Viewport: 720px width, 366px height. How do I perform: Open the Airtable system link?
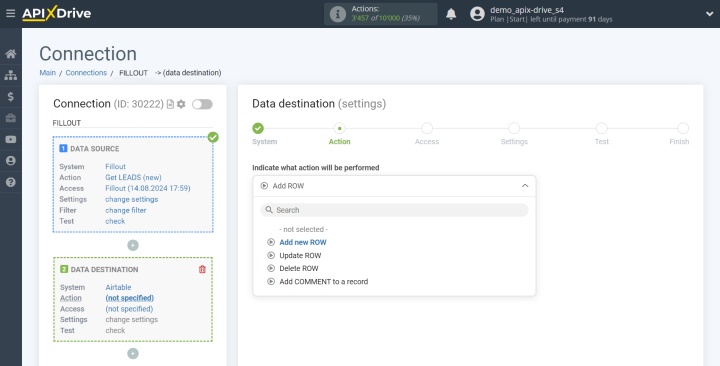coord(118,287)
